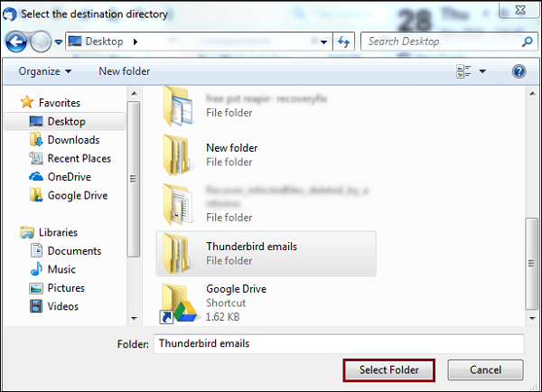Select the New folder item
Viewport: 542px width, 392px height.
266,154
